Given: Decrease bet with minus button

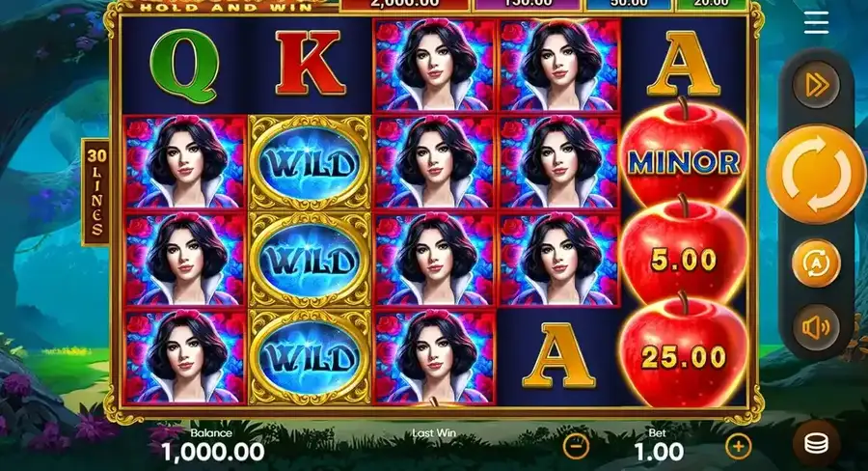Looking at the screenshot, I should pyautogui.click(x=576, y=445).
